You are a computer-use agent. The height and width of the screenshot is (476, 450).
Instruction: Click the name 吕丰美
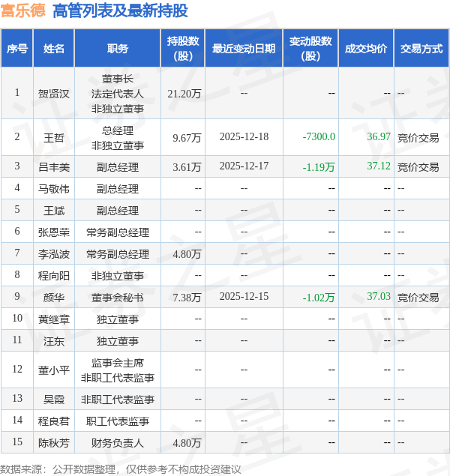click(54, 167)
